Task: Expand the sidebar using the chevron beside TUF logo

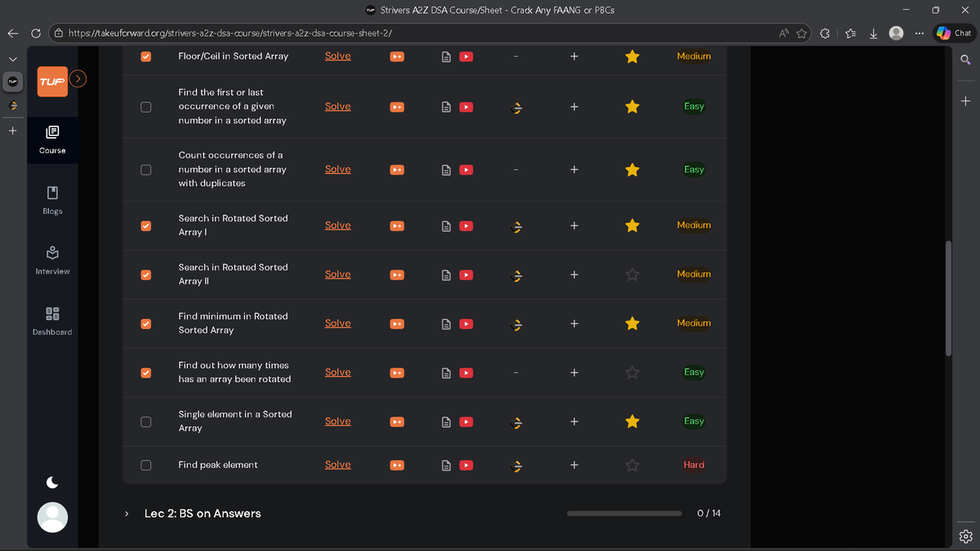Action: point(78,78)
